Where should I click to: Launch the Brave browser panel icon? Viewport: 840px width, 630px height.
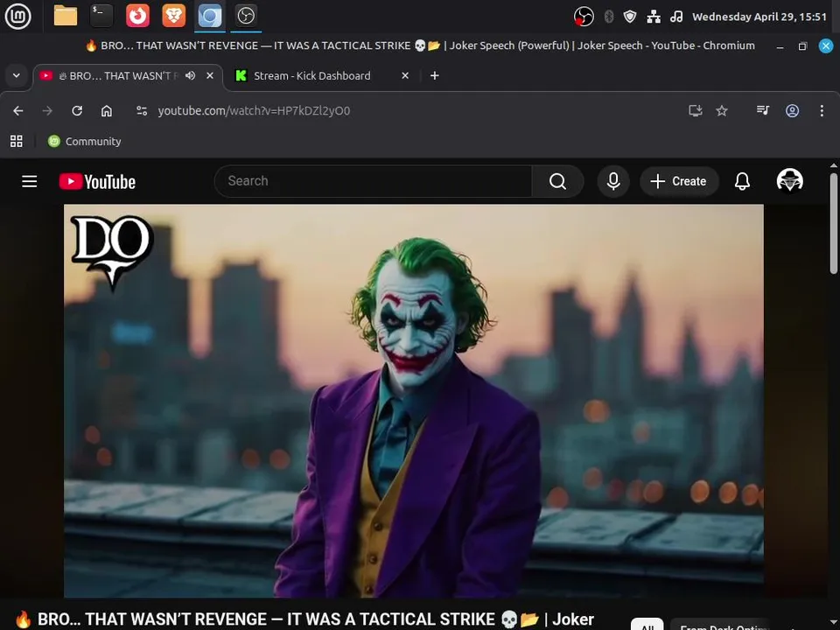pyautogui.click(x=173, y=16)
